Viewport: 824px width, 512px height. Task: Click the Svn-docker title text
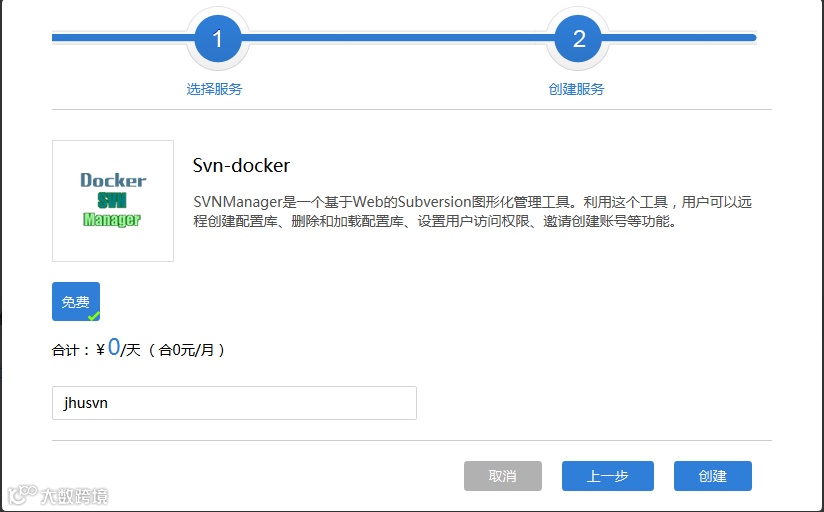(x=241, y=166)
